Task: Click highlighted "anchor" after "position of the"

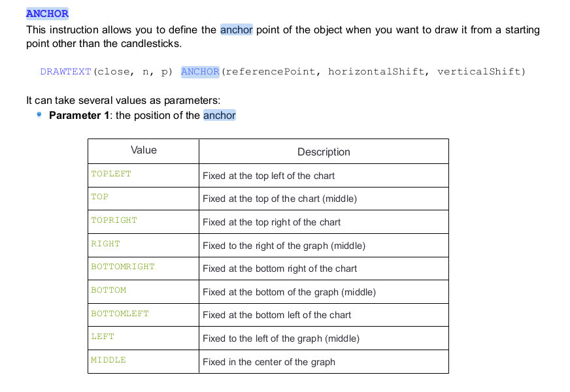Action: pyautogui.click(x=220, y=116)
